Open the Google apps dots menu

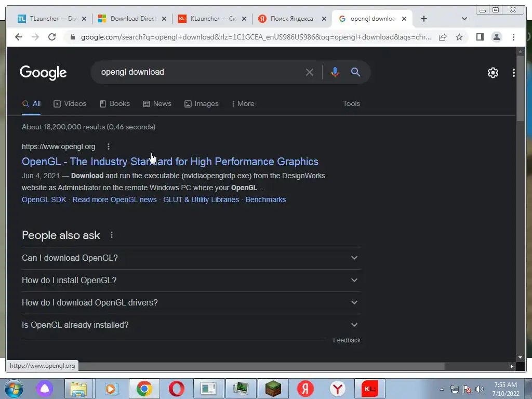(513, 73)
